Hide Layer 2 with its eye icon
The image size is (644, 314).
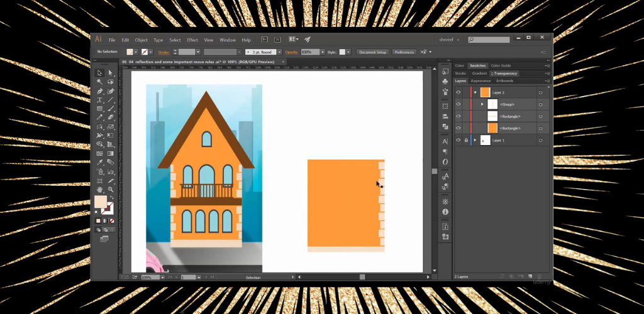[x=458, y=92]
